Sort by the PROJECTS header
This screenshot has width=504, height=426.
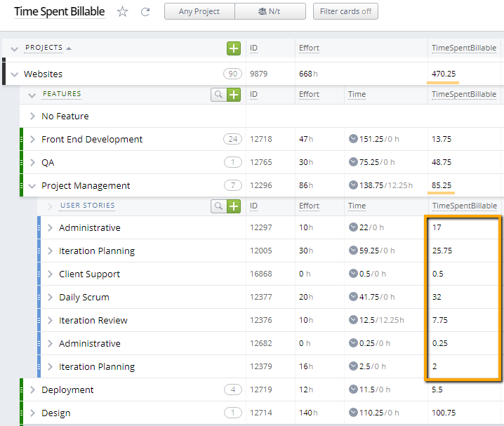click(44, 48)
